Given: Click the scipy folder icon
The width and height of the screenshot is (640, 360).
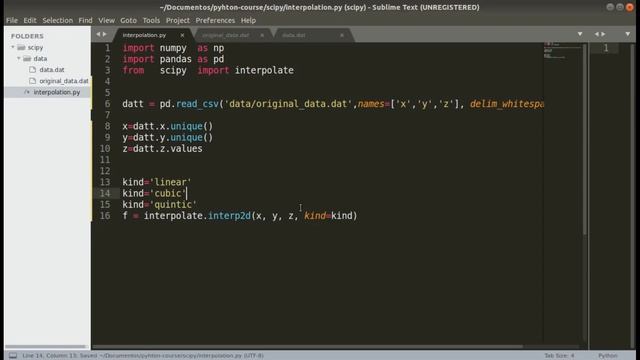Looking at the screenshot, I should coord(21,47).
